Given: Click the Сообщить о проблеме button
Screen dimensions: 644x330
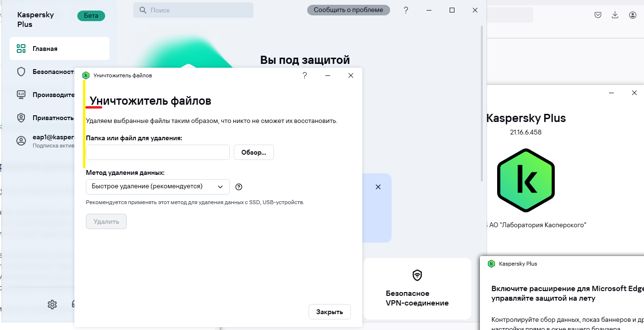Looking at the screenshot, I should (348, 10).
